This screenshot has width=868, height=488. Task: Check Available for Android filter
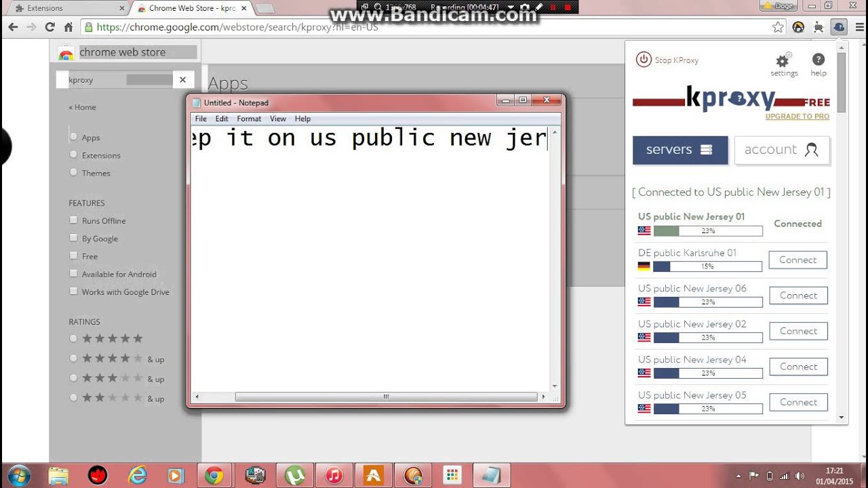click(73, 273)
